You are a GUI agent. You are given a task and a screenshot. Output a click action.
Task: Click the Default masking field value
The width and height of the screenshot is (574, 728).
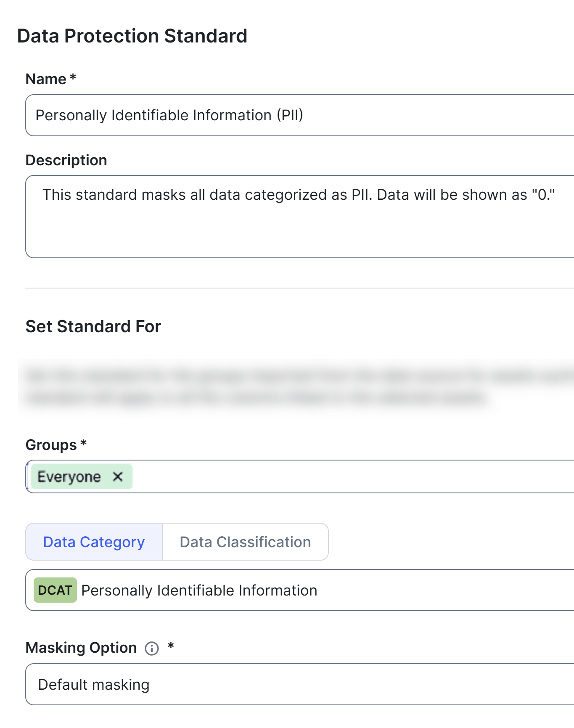[x=93, y=684]
